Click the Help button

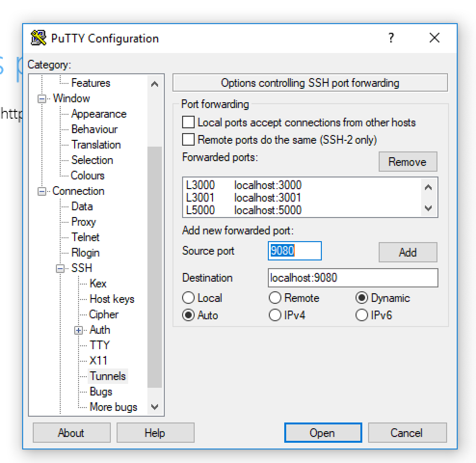click(155, 433)
